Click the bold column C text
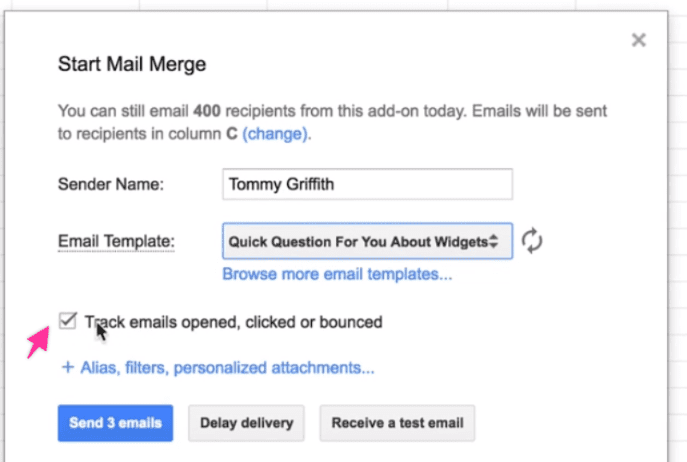This screenshot has height=462, width=687. 231,134
